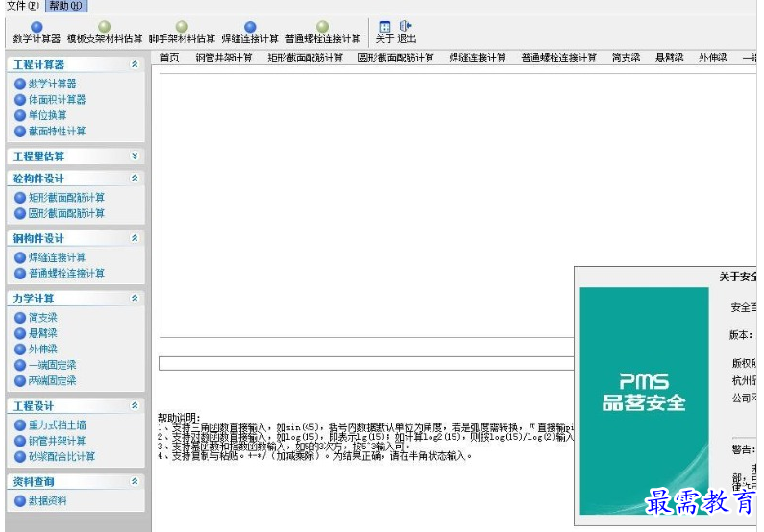
Task: Switch to the 普通螺栓连接计算 tab
Action: point(559,58)
